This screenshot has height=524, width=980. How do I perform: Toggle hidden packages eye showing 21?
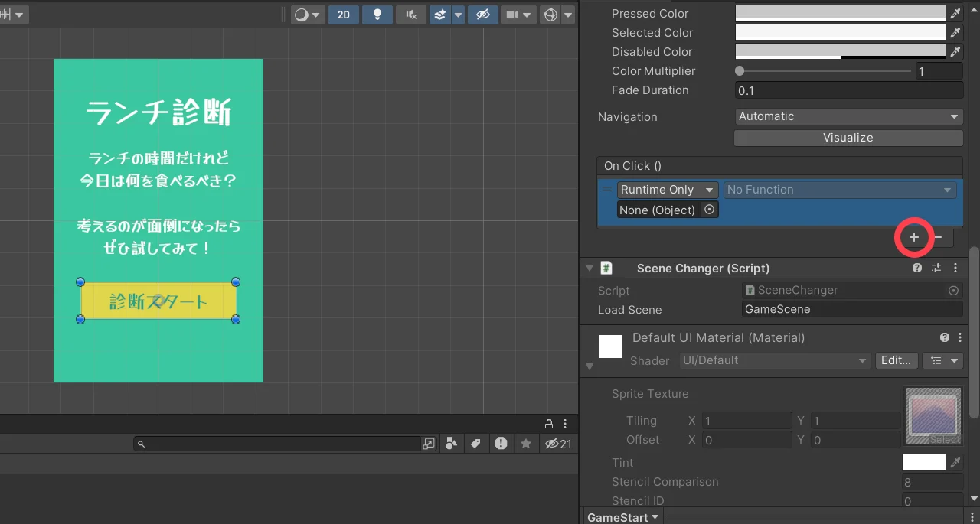click(x=558, y=444)
